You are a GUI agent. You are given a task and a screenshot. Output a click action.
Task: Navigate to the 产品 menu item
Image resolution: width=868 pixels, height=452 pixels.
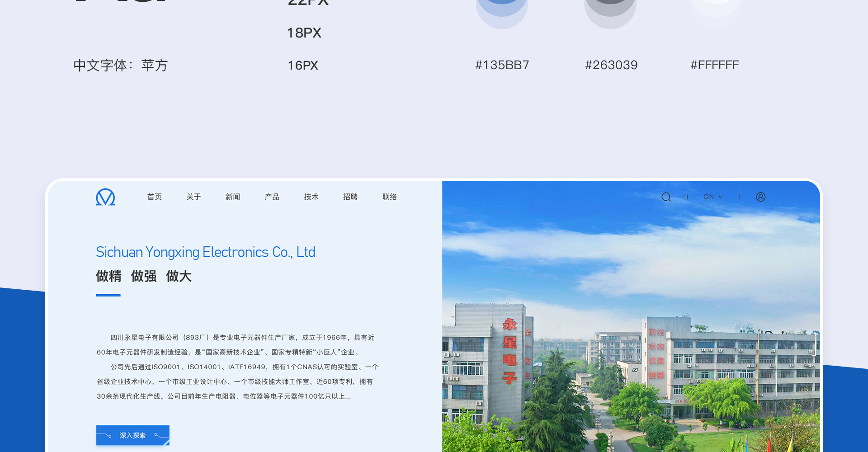point(272,197)
